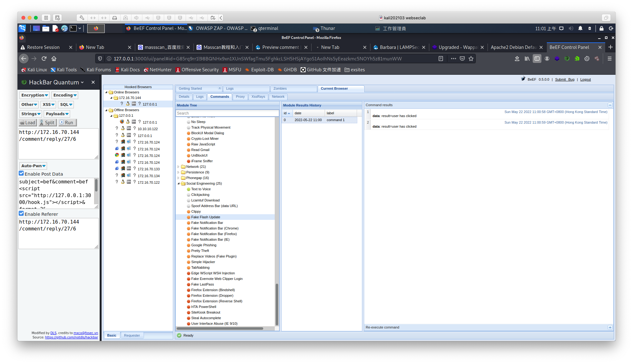633x364 pixels.
Task: Switch to the Details tab
Action: click(x=184, y=97)
